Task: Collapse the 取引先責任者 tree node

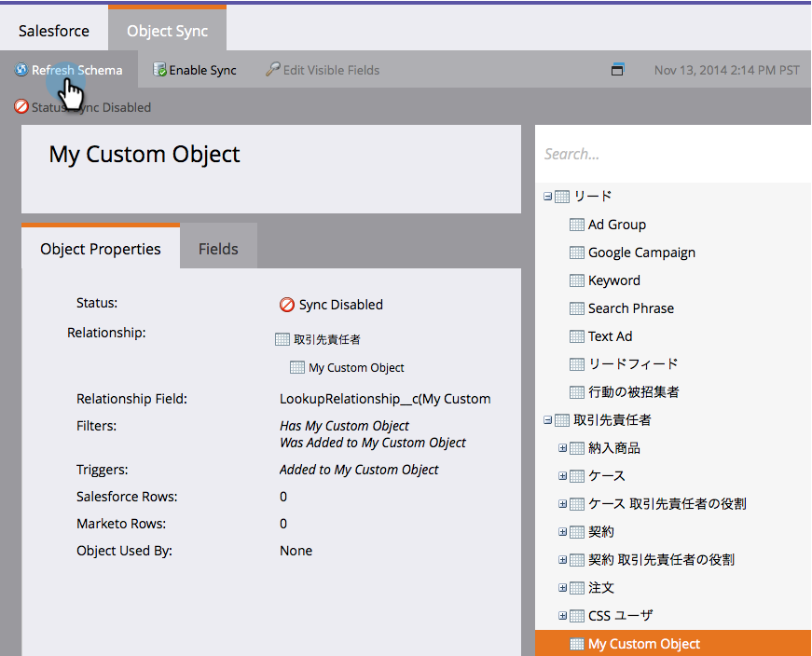Action: point(547,420)
